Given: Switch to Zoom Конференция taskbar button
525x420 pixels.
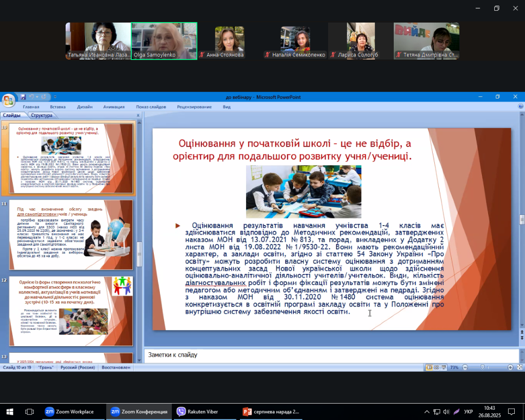Looking at the screenshot, I should [x=139, y=412].
